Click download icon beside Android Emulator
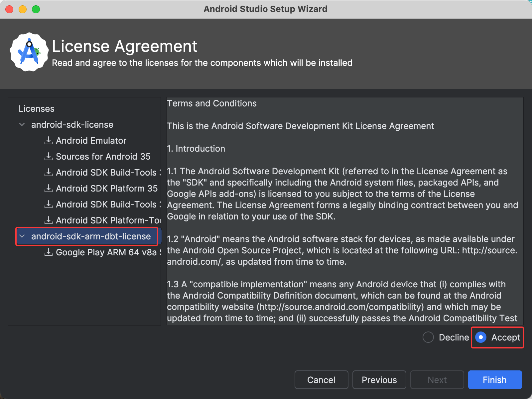 (x=49, y=141)
